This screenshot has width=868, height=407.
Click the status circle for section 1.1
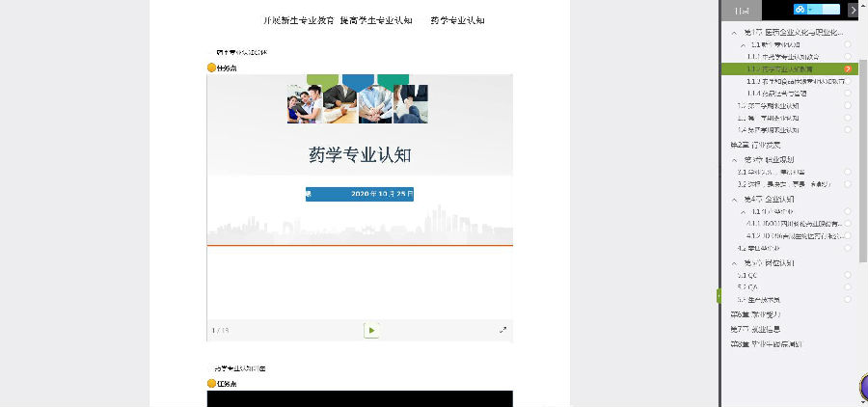pos(848,44)
